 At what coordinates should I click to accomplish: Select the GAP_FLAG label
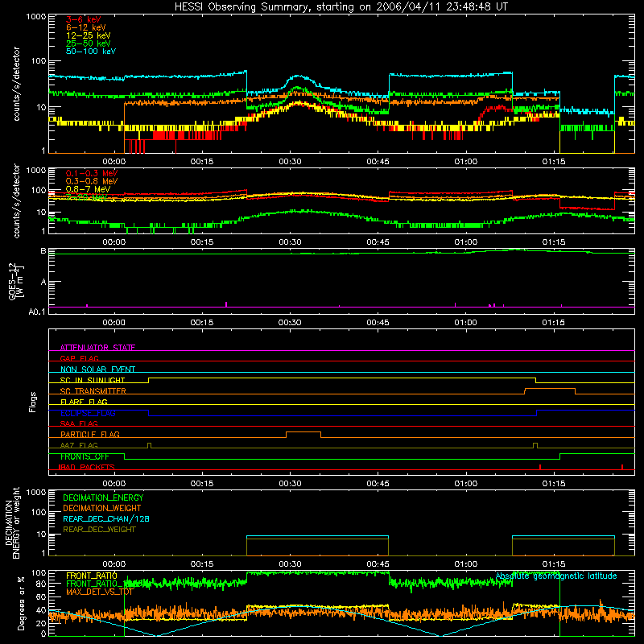tap(79, 358)
